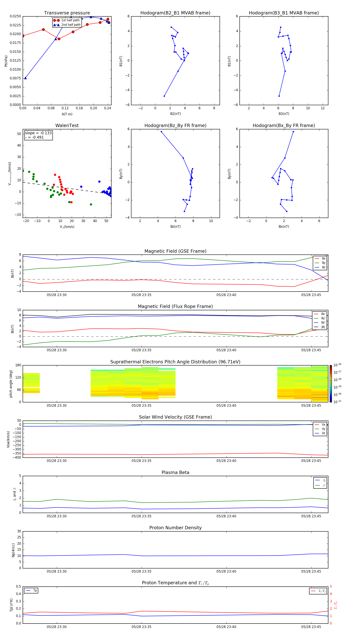Click the 'Magnetic Field (Flux Rope Frame)' title
This screenshot has width=351, height=644.
[x=175, y=307]
